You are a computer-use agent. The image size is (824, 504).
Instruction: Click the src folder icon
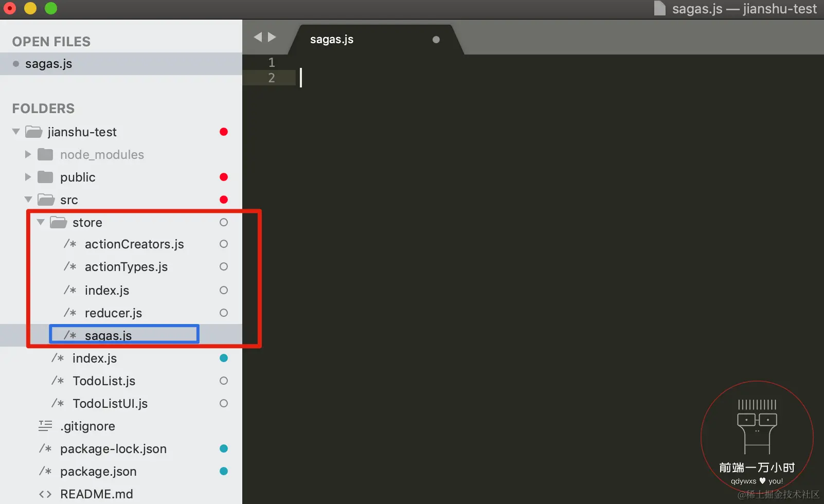click(46, 200)
